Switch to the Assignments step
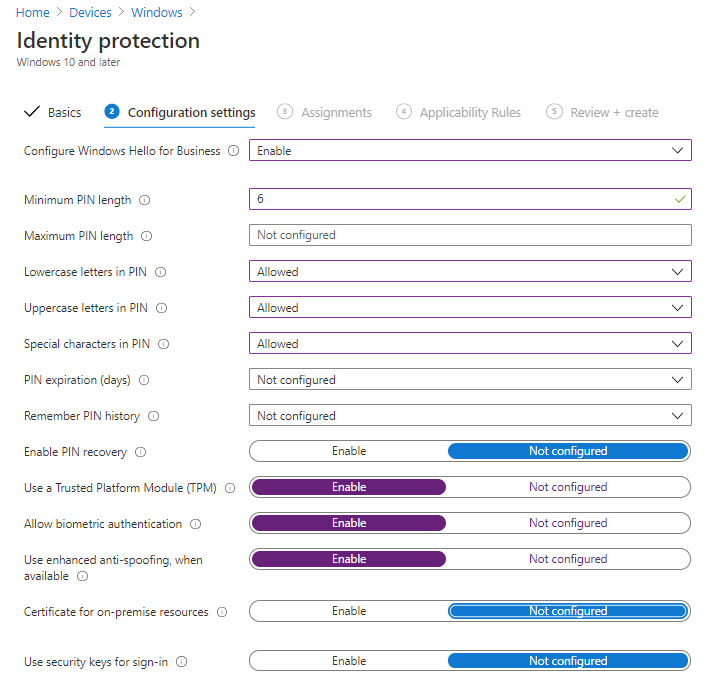This screenshot has width=707, height=682. pos(336,113)
